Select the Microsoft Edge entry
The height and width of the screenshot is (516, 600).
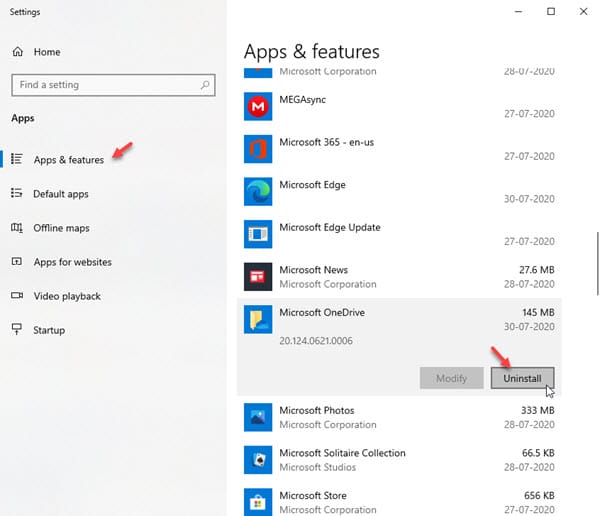pos(399,191)
